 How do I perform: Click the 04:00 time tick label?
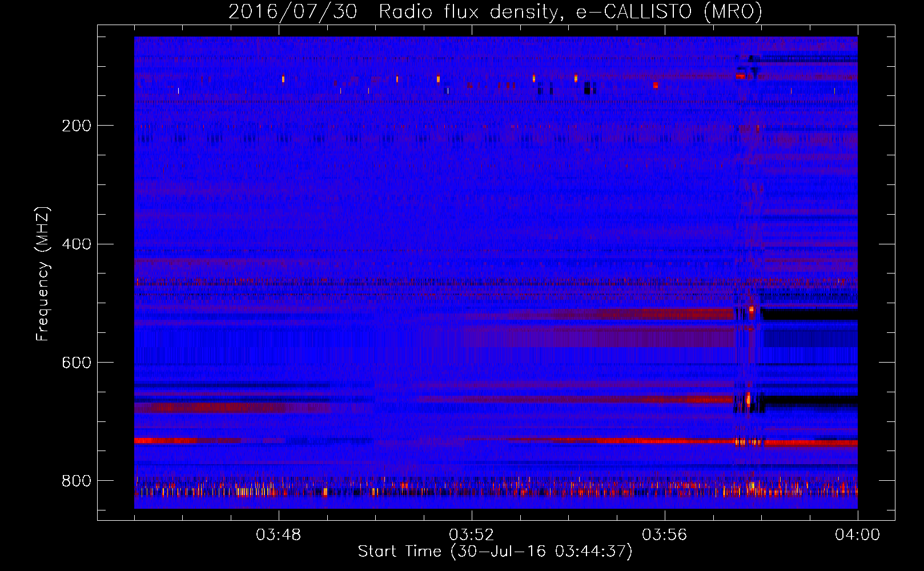(857, 535)
